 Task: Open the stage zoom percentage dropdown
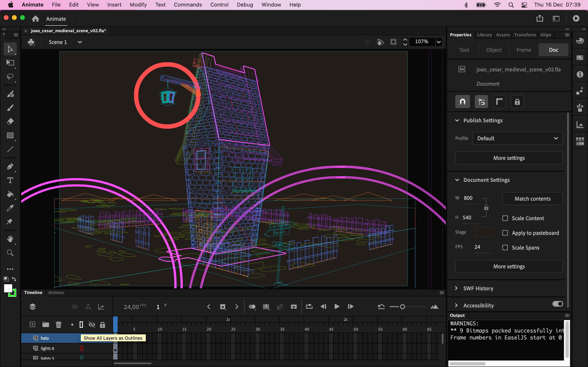click(x=439, y=42)
